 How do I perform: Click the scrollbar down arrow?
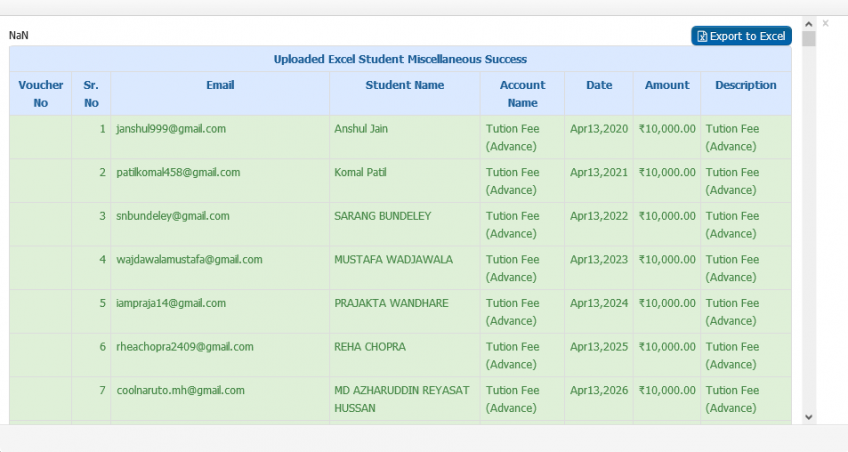coord(809,417)
